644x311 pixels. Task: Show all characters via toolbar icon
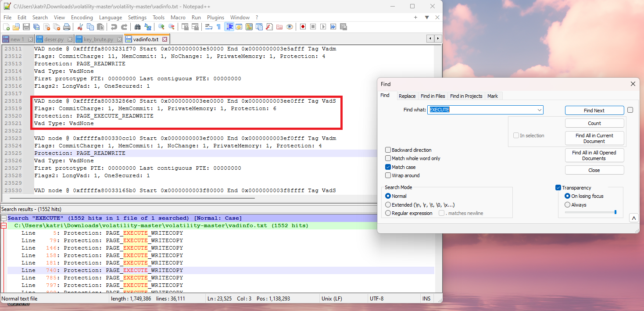point(218,27)
